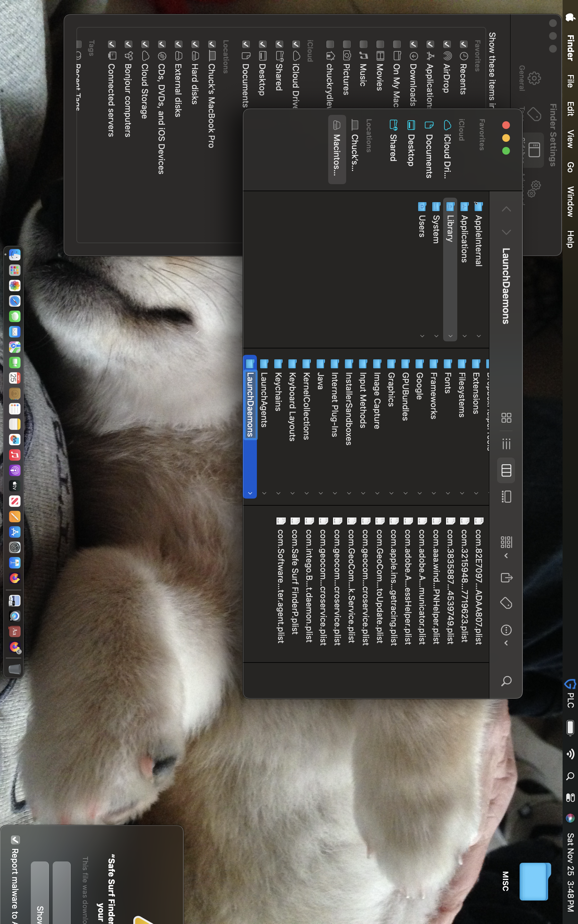The image size is (578, 924).
Task: Open Maps from the Dock
Action: pyautogui.click(x=14, y=347)
